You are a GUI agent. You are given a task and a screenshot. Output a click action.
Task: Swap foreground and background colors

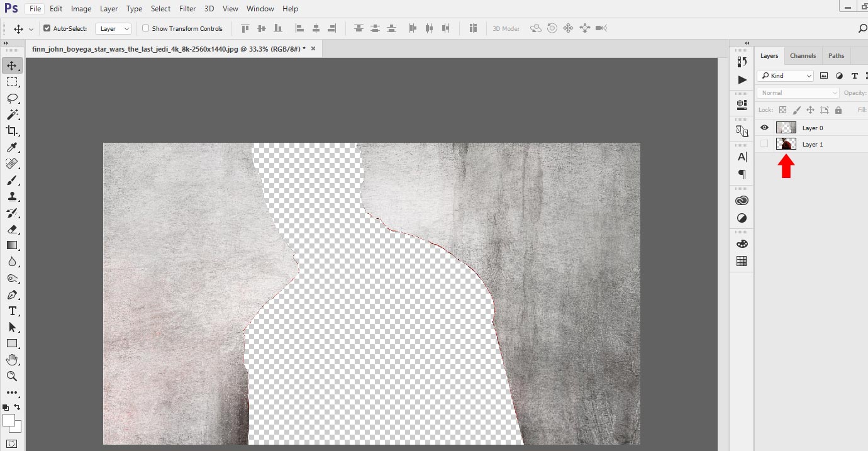coord(18,408)
